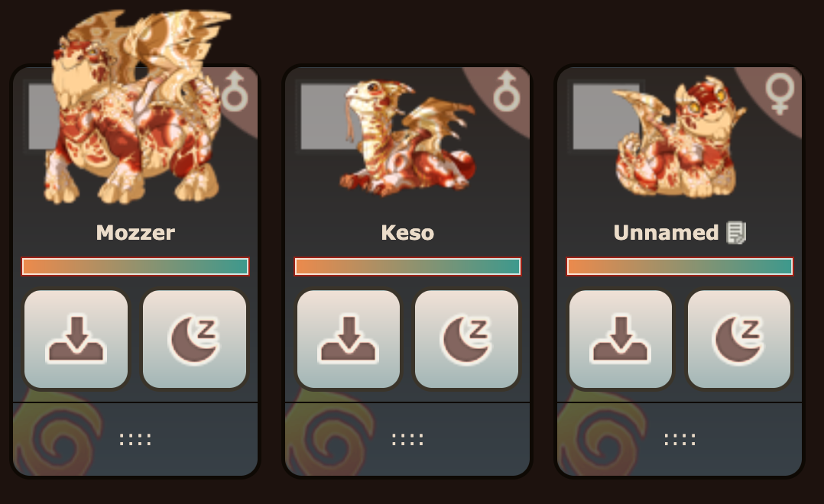Click the Unnamed dragon's female gender symbol
824x504 pixels.
780,93
